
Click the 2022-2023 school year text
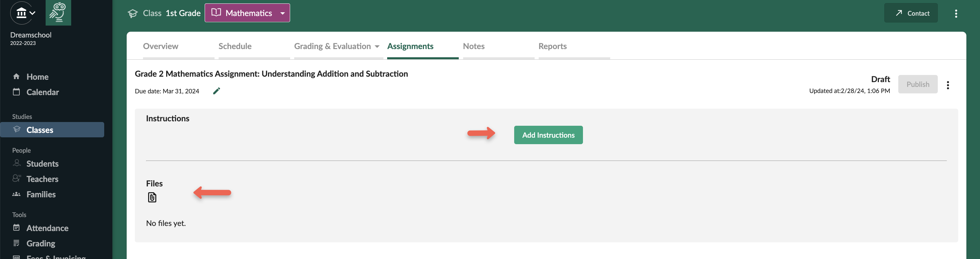pyautogui.click(x=23, y=43)
